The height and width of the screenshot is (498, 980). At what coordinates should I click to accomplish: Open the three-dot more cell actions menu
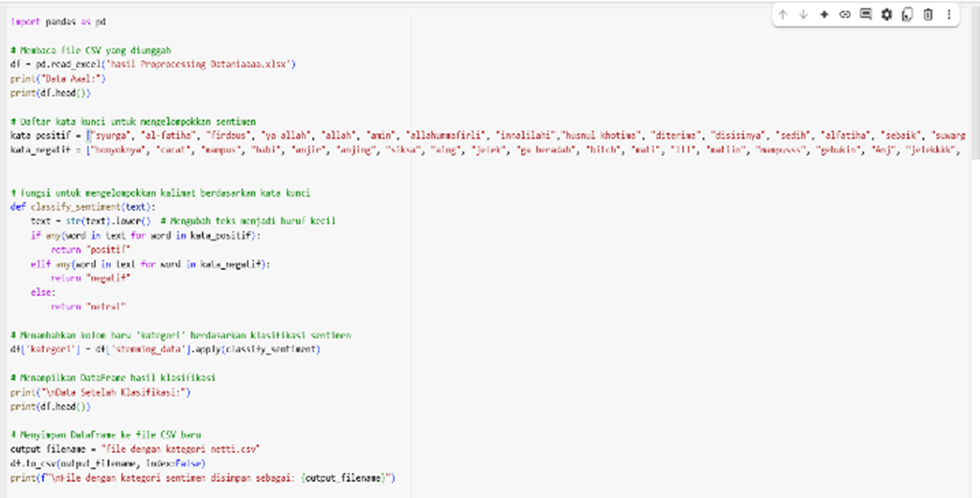(949, 14)
